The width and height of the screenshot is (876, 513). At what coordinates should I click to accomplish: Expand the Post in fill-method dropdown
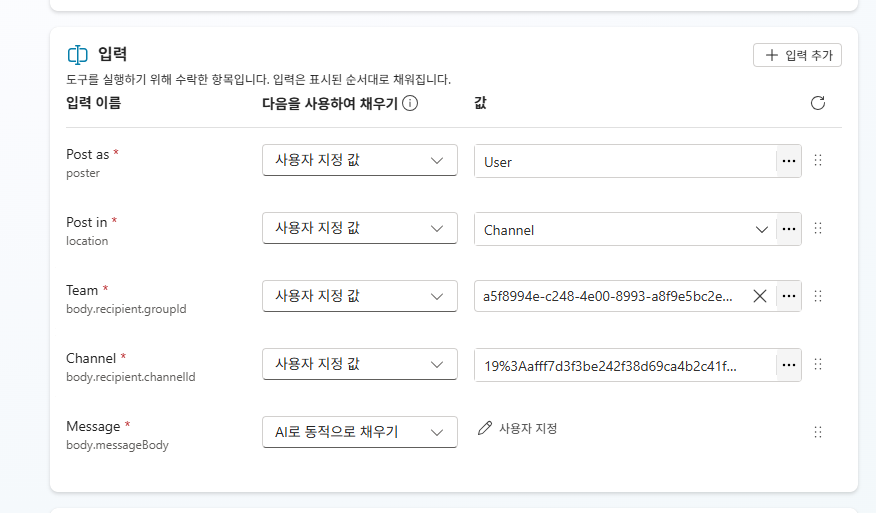[x=360, y=228]
